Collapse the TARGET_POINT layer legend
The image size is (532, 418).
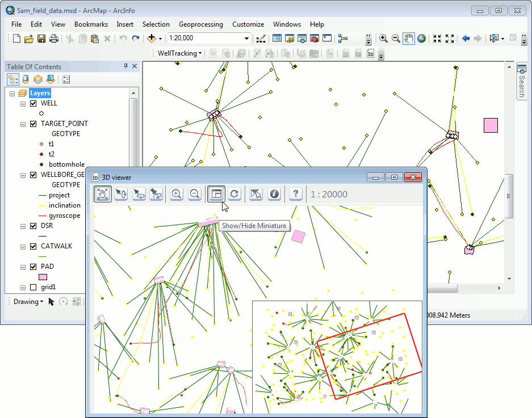coord(23,124)
